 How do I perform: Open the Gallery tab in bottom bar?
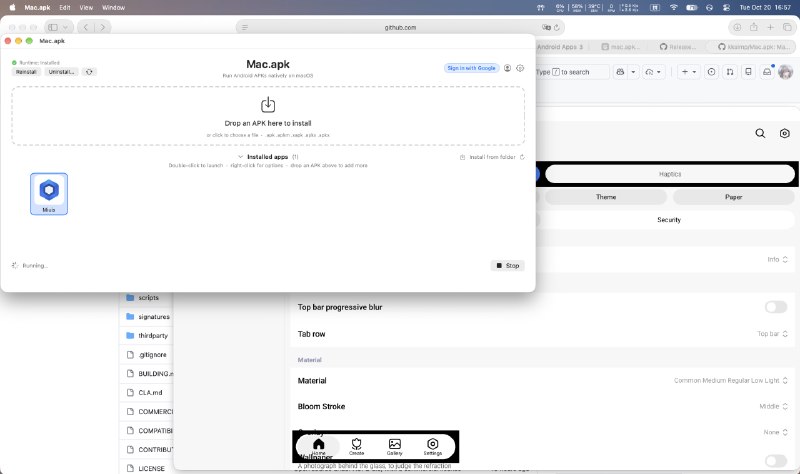coord(394,446)
